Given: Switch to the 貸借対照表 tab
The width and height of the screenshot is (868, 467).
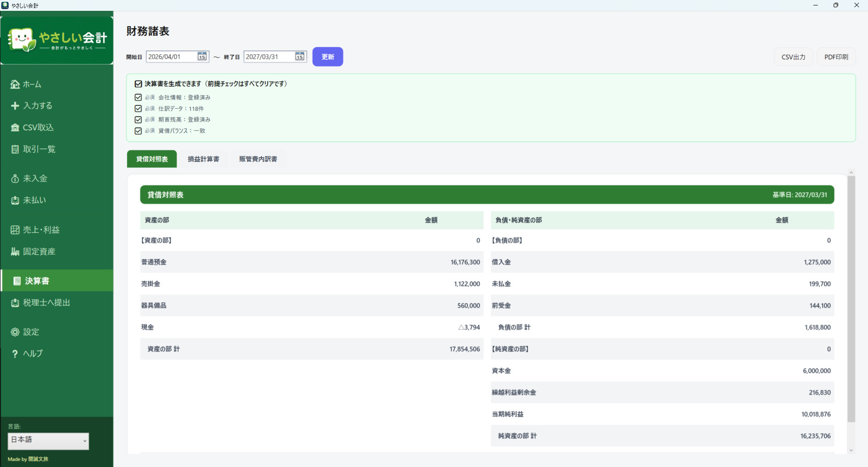Looking at the screenshot, I should point(152,159).
